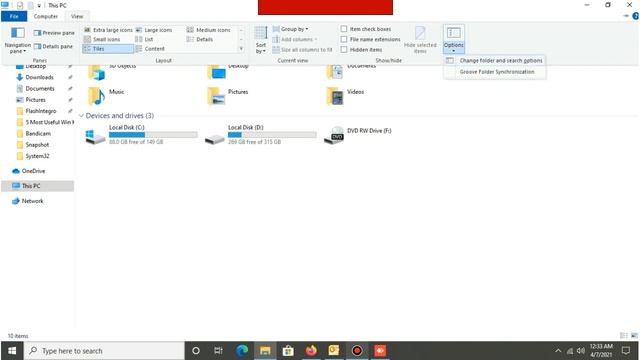Screen dimensions: 640x360
Task: Open Bandicam folder in sidebar
Action: point(38,133)
